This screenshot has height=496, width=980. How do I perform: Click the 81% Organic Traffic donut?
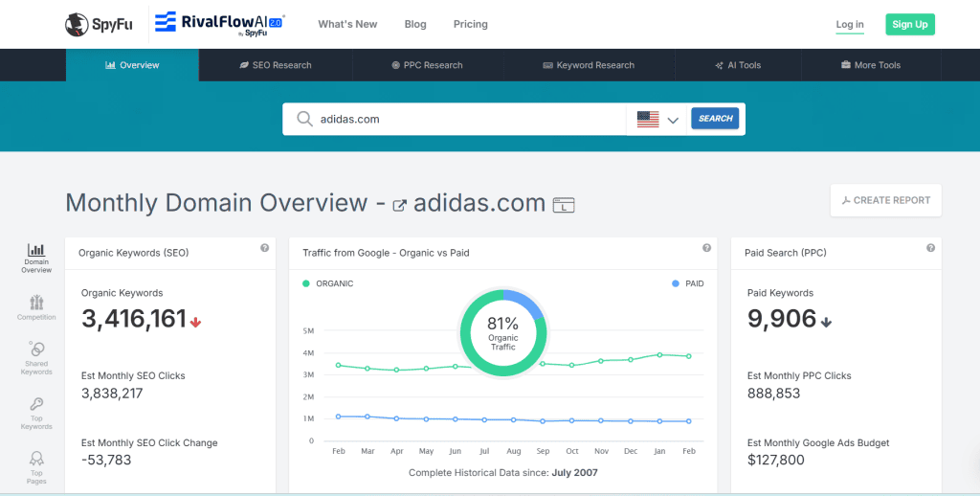point(503,333)
